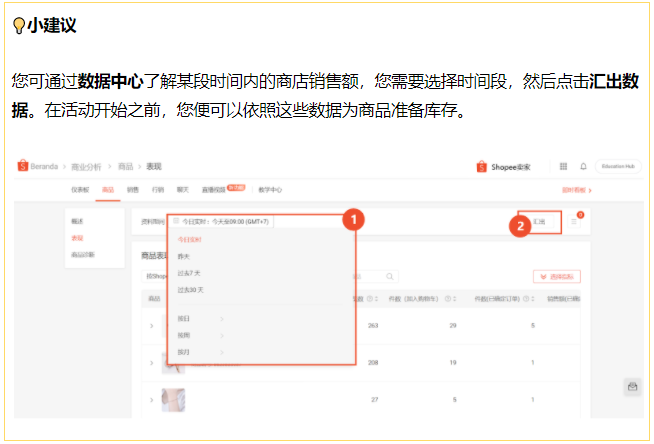Expand the first product row chevron

pos(151,326)
